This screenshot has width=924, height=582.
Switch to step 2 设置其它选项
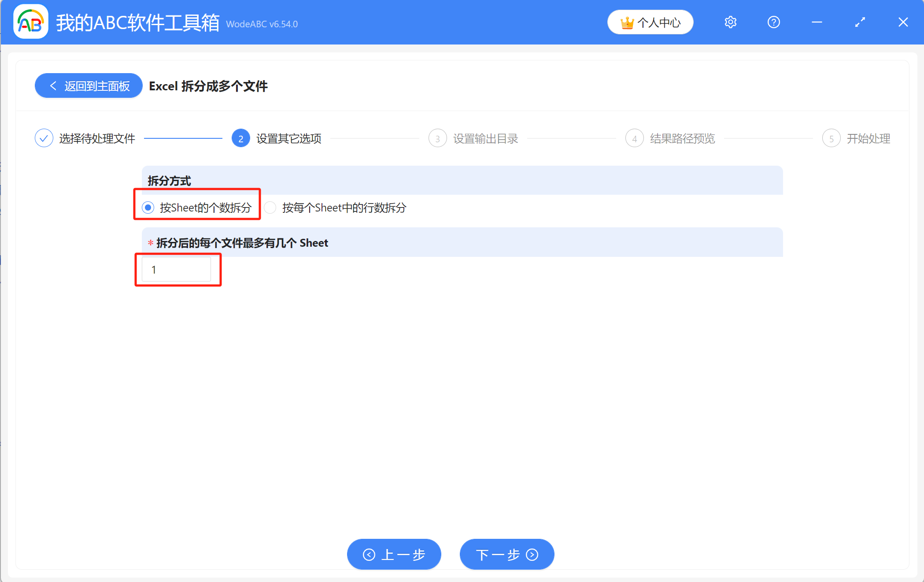point(241,138)
